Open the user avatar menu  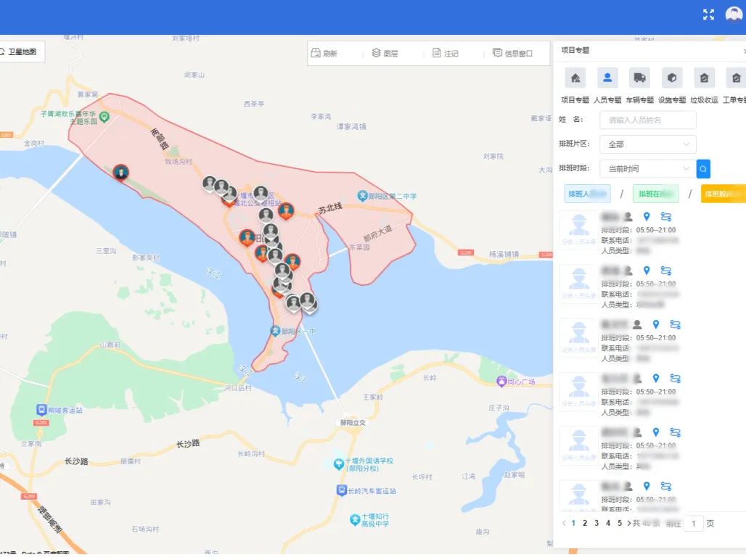point(734,15)
